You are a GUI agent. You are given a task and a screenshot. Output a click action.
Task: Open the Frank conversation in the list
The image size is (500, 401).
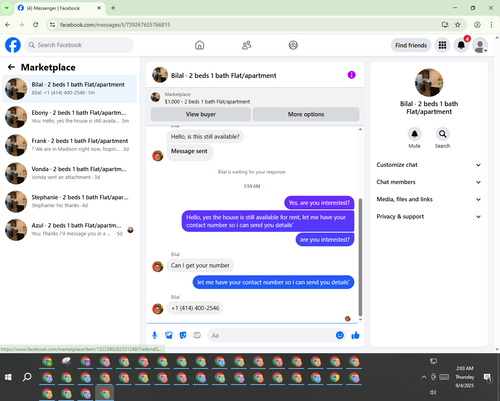[x=69, y=145]
